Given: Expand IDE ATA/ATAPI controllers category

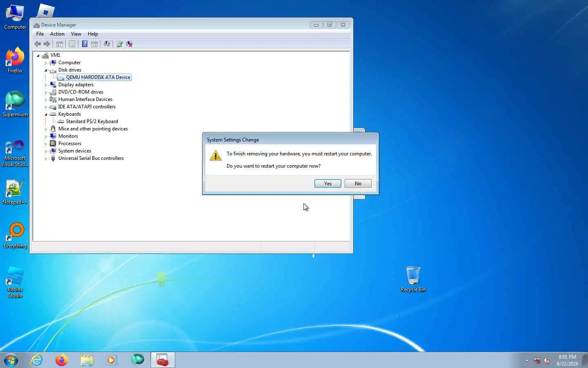Looking at the screenshot, I should (46, 107).
